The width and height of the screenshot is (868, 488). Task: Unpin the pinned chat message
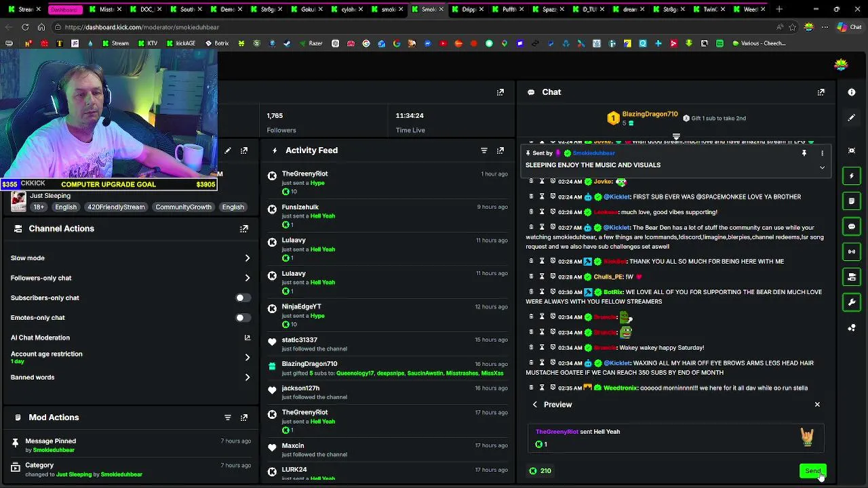point(804,153)
